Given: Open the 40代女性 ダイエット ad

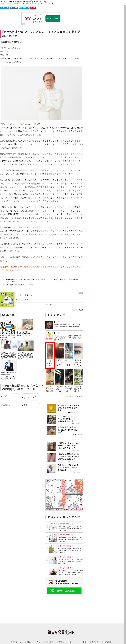Looking at the screenshot, I should (x=64, y=420).
